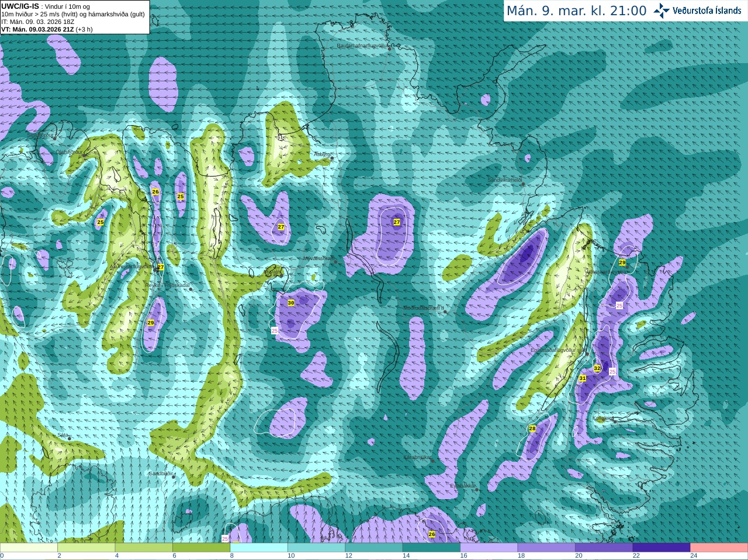Pick the 18–20 m/s legend swatch
748x560 pixels.
click(546, 548)
